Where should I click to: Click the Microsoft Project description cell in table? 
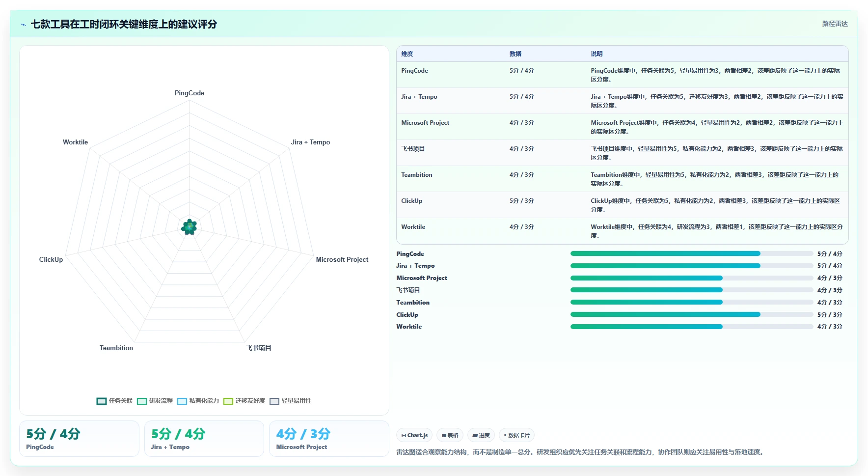[x=717, y=127]
